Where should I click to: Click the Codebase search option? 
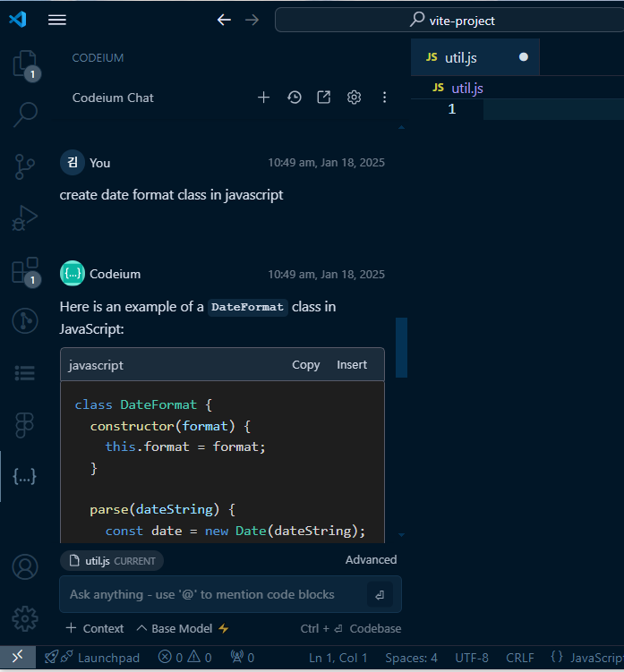tap(351, 628)
